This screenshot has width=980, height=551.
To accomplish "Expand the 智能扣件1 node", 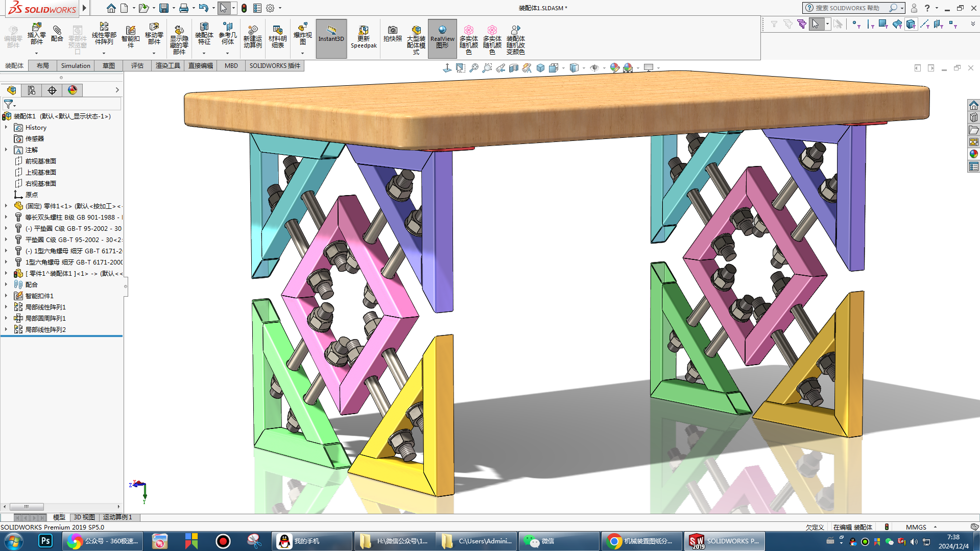I will point(6,296).
